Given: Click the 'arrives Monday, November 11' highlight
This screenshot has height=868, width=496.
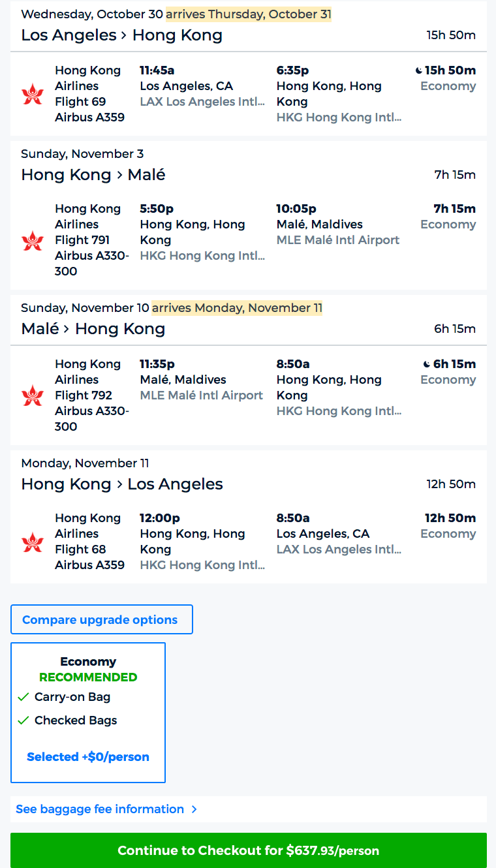Looking at the screenshot, I should click(237, 308).
